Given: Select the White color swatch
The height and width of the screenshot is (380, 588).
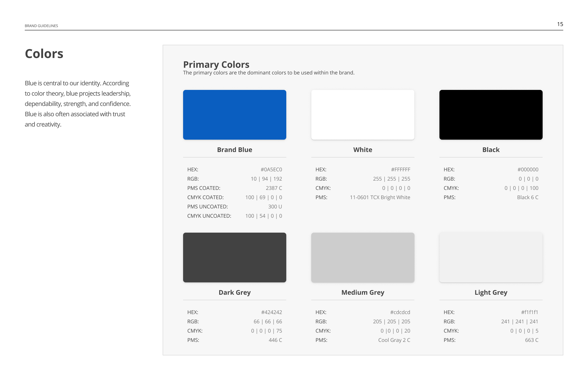Looking at the screenshot, I should point(363,115).
